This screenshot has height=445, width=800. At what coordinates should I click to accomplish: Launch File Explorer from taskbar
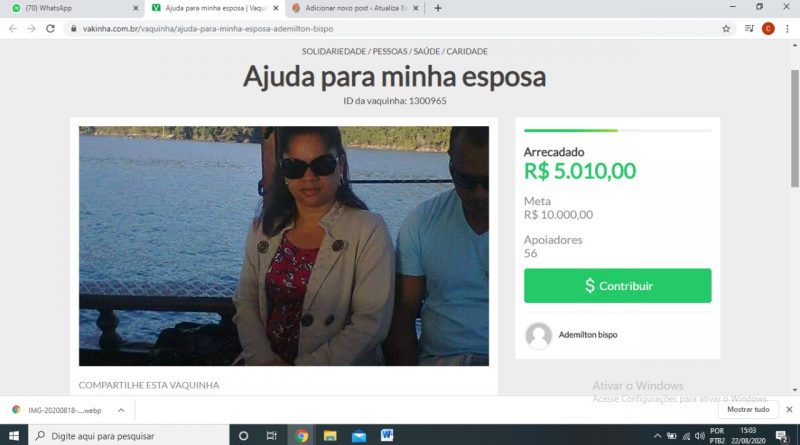tap(330, 435)
